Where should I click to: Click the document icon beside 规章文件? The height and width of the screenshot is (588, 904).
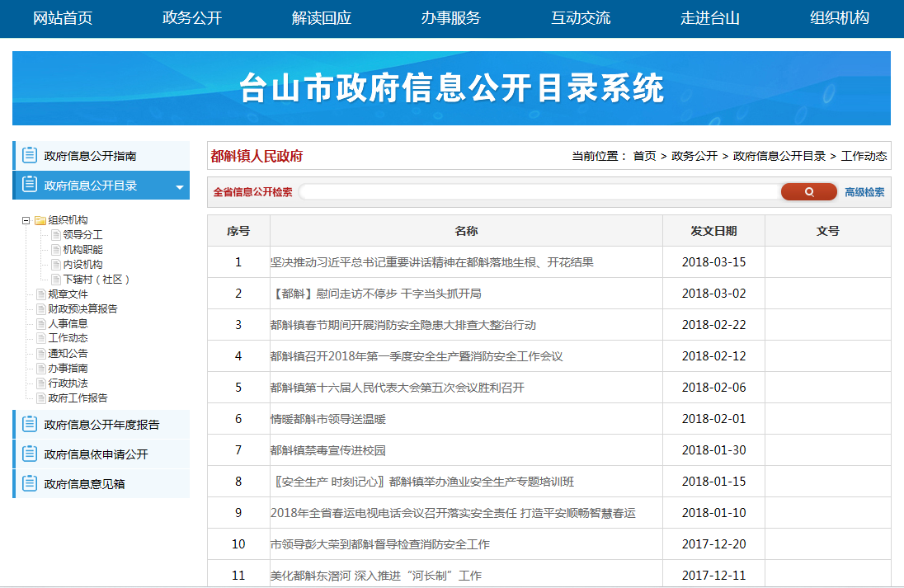point(40,294)
